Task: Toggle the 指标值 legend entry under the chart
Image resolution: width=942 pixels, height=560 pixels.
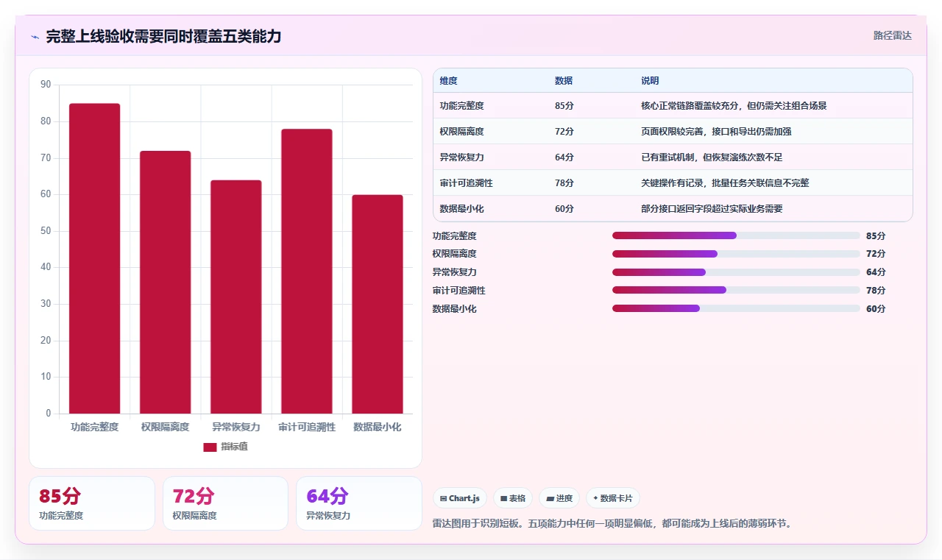Action: click(x=226, y=447)
